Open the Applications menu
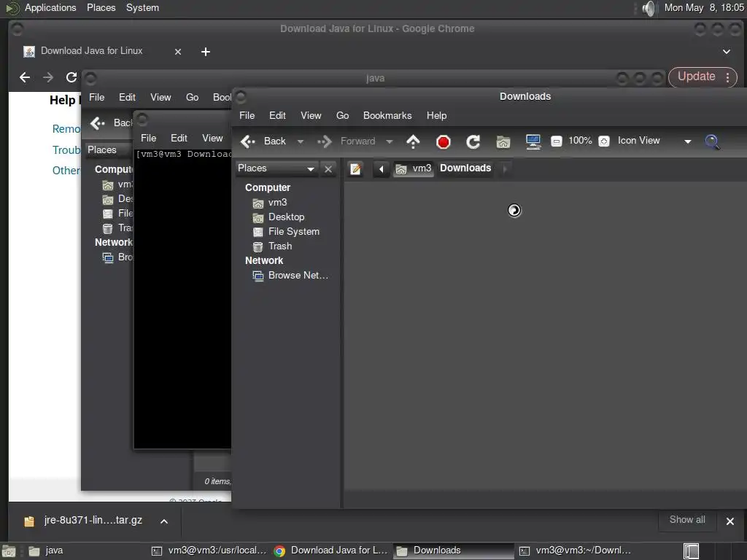This screenshot has width=747, height=560. [x=50, y=7]
